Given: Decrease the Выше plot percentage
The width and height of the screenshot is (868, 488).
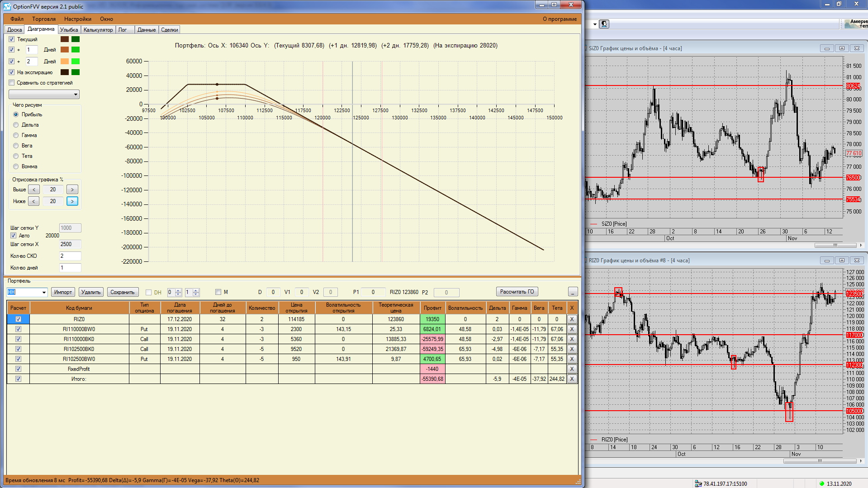Looking at the screenshot, I should pyautogui.click(x=34, y=190).
